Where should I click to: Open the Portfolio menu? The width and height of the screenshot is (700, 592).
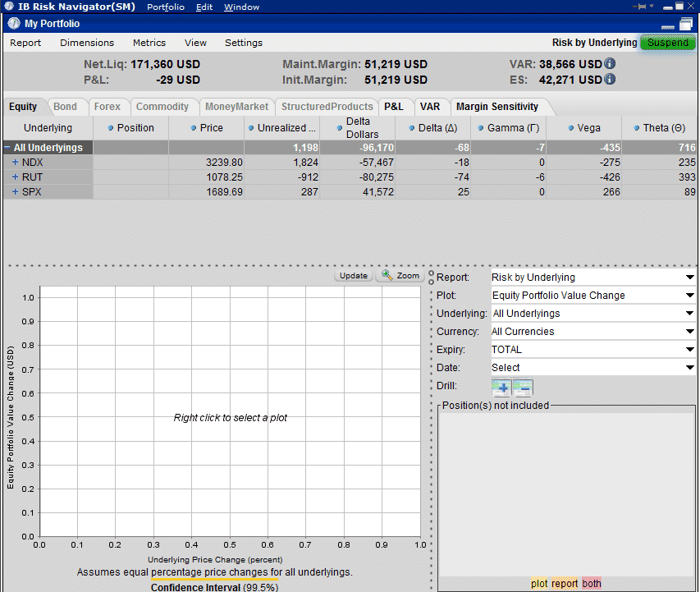coord(166,7)
